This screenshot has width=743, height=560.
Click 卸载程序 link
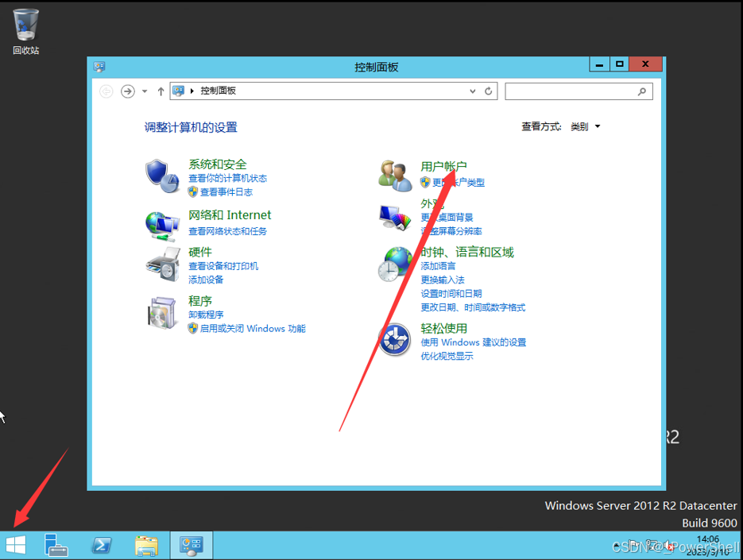tap(206, 315)
